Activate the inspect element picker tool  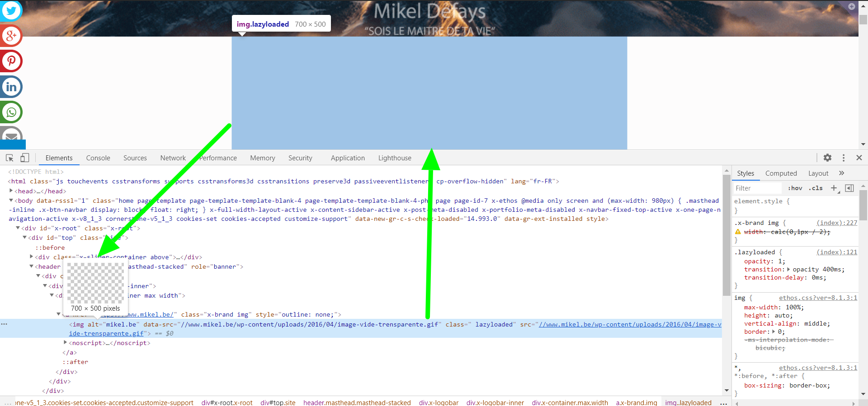pos(9,158)
